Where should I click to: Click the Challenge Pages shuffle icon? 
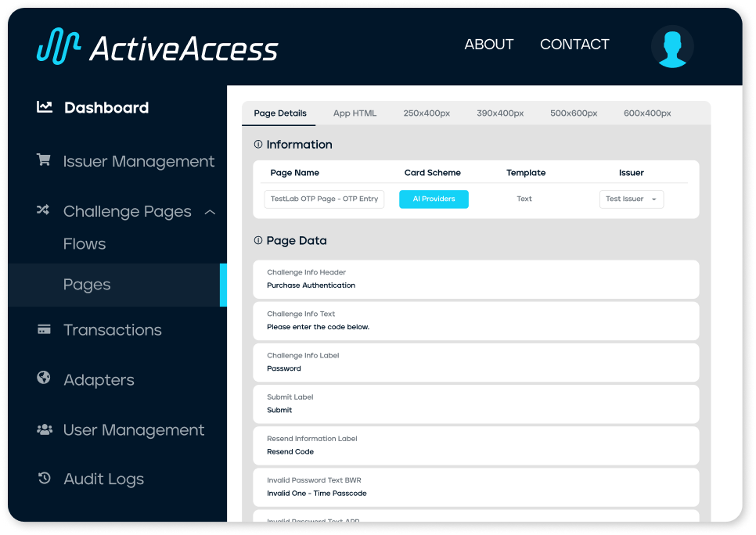(x=43, y=210)
